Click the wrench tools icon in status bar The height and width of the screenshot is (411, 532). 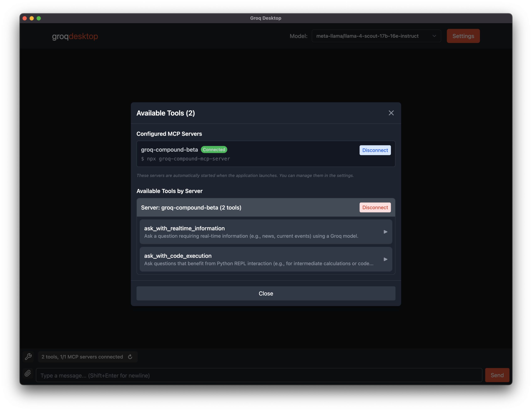click(x=28, y=357)
